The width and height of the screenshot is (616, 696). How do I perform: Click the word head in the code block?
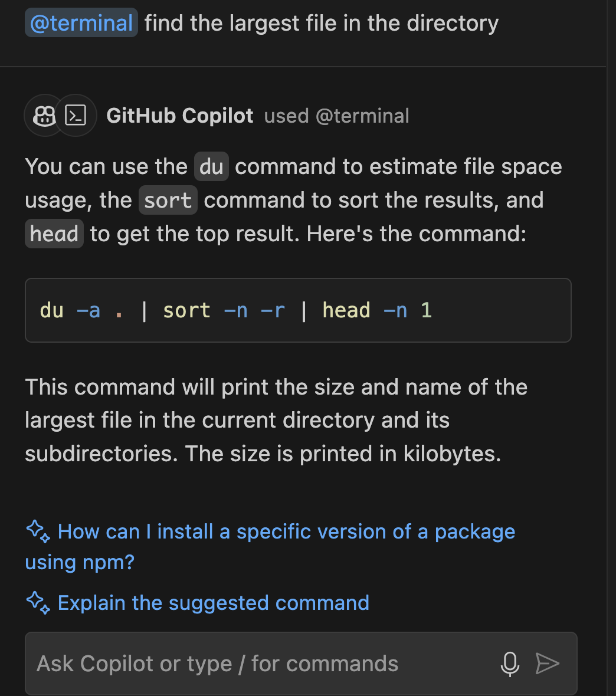coord(346,310)
